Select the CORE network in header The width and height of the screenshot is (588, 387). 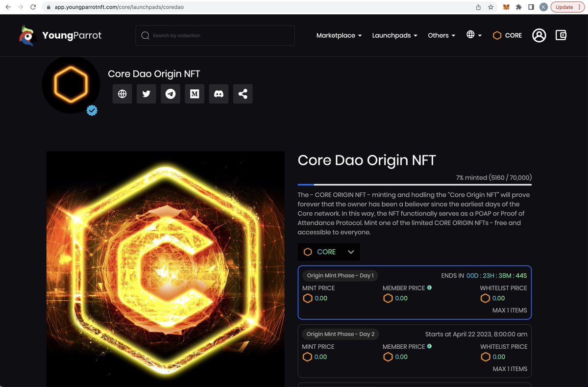[x=507, y=35]
